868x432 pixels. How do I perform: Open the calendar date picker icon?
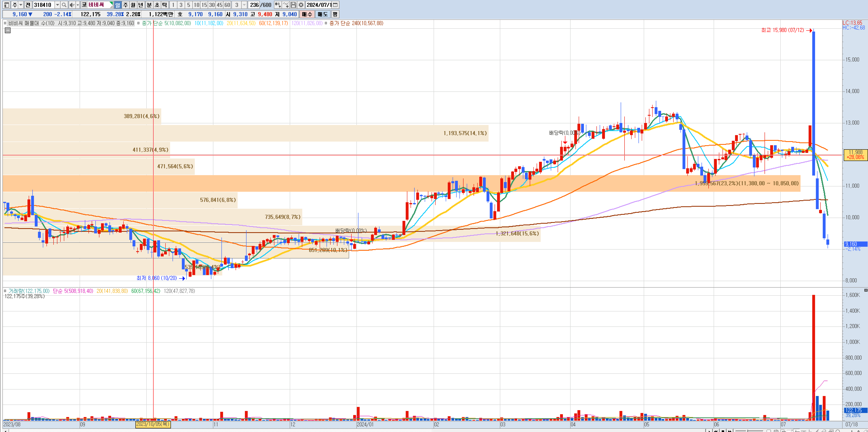coord(335,5)
